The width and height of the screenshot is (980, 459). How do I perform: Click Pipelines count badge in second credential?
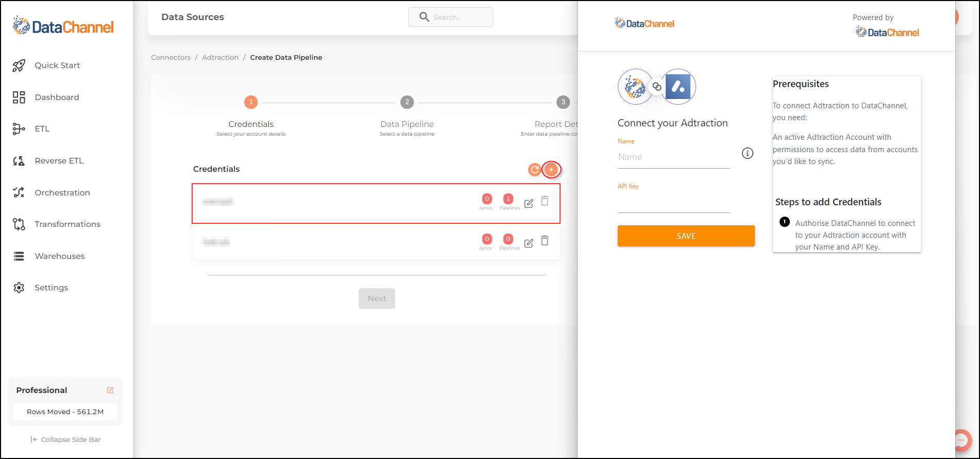click(x=509, y=239)
